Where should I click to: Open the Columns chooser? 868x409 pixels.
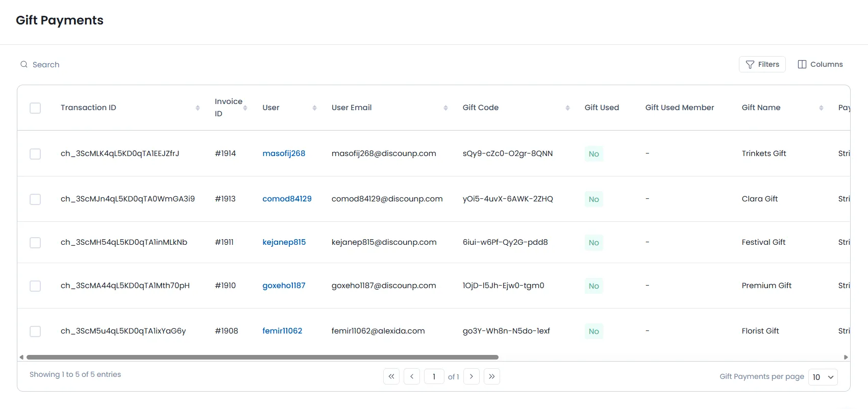[x=820, y=64]
